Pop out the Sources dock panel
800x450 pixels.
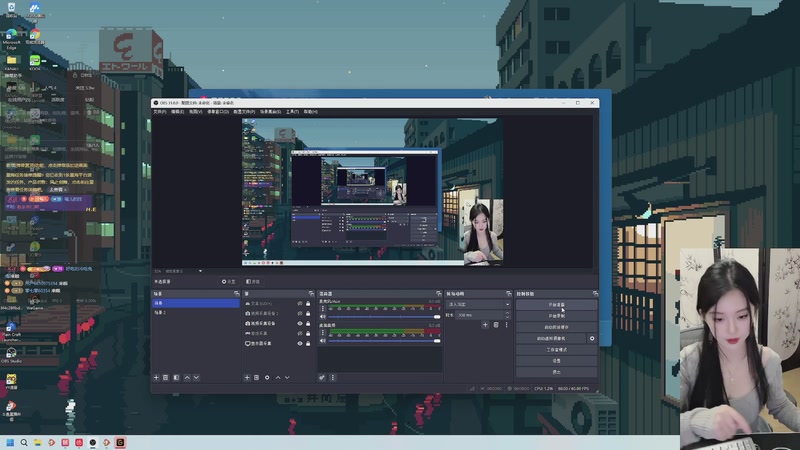[311, 294]
